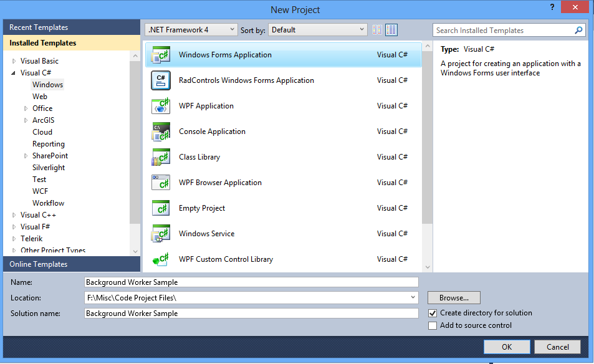Screen dimensions: 594x364
Task: Click the Empty Project template icon
Action: coord(161,208)
